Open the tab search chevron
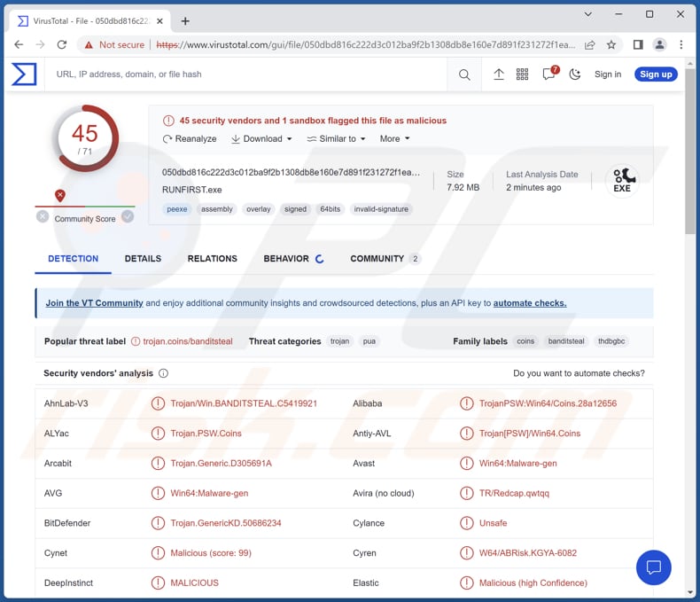The width and height of the screenshot is (700, 602). [588, 14]
